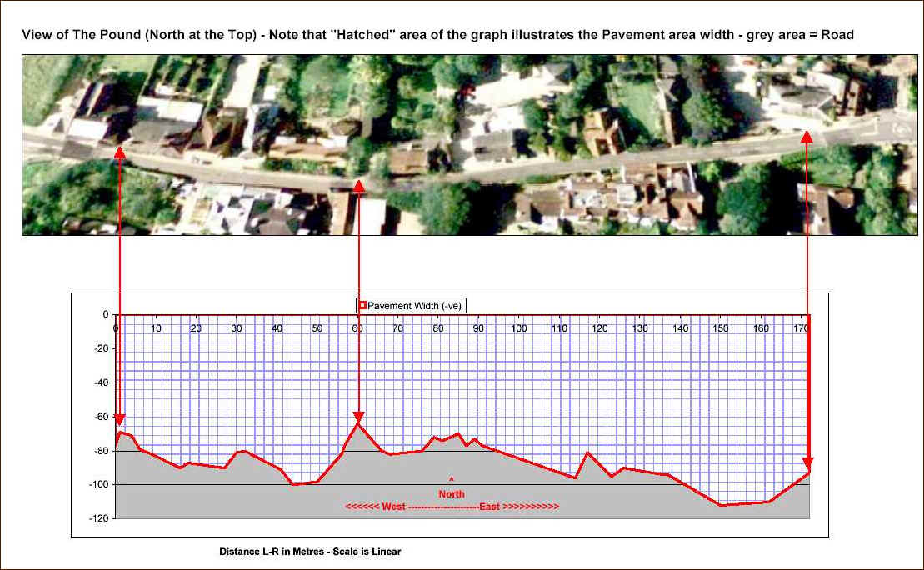Click the y-axis value -20

[102, 348]
